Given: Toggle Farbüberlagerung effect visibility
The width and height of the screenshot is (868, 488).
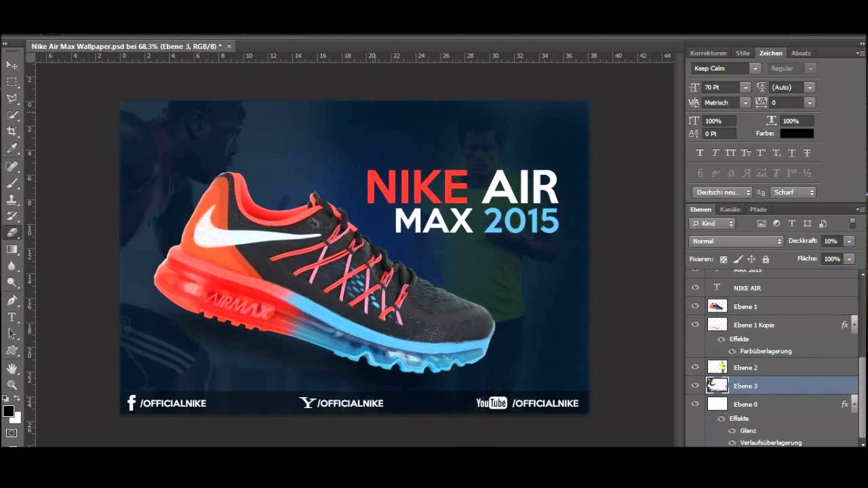Looking at the screenshot, I should pos(732,351).
